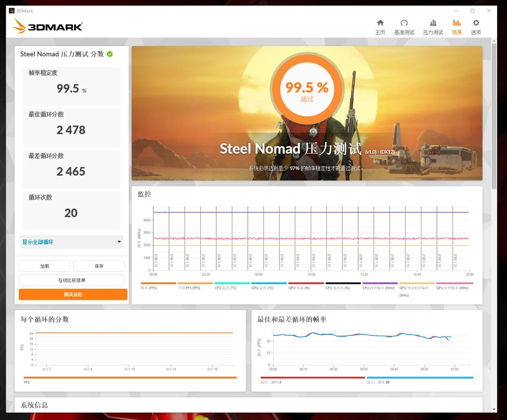Screen dimensions: 507x420
Task: Click the 系统信息 section heading
Action: (34, 405)
